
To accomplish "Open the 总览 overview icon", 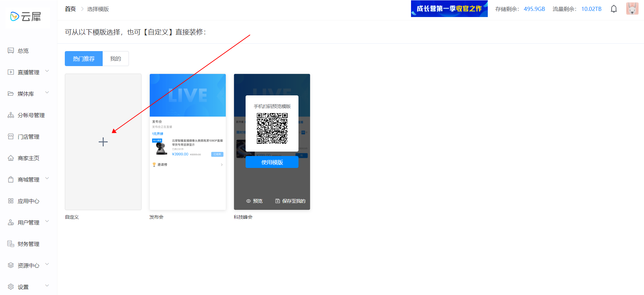I will pos(11,50).
